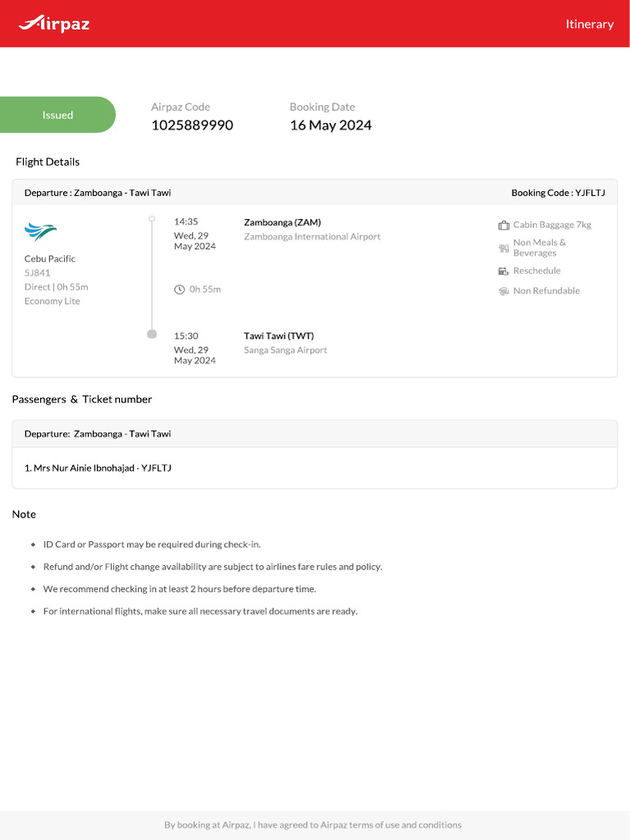Click Departure : Zamboanga - Tawi Tawi flight header

point(98,193)
